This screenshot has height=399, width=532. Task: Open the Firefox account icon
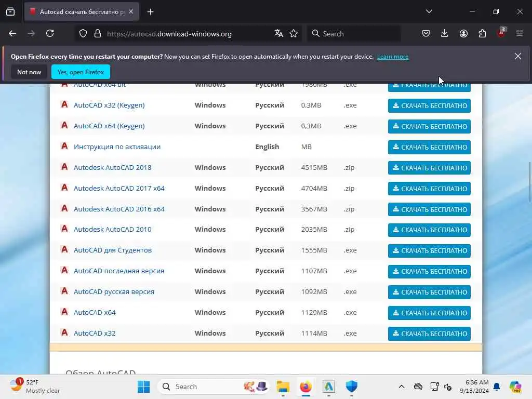click(463, 34)
